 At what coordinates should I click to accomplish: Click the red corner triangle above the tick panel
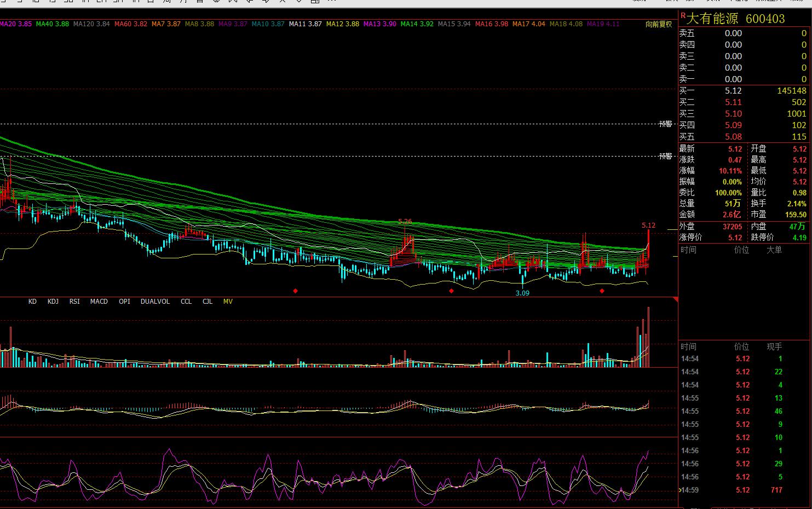[675, 300]
